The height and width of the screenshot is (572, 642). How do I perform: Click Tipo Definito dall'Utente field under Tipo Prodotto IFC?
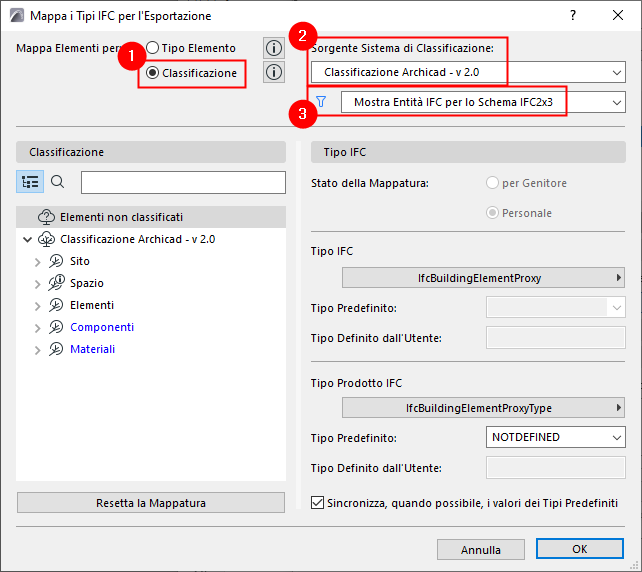[x=556, y=468]
